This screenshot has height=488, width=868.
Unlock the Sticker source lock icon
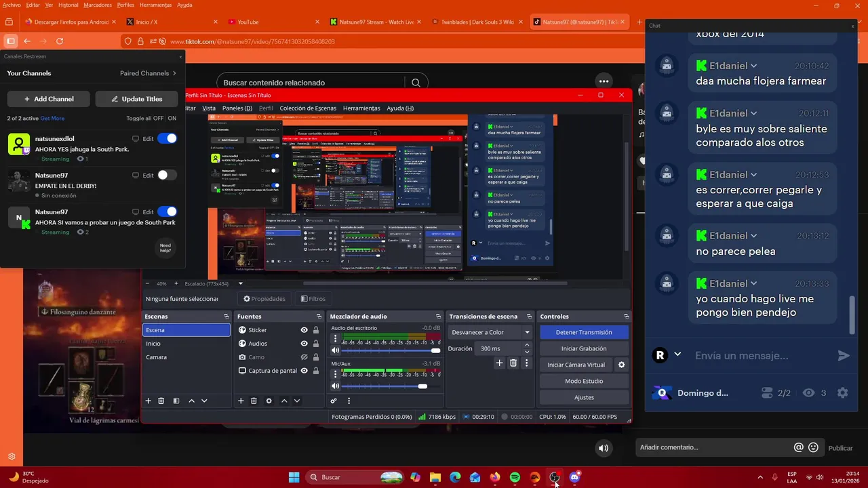[315, 330]
